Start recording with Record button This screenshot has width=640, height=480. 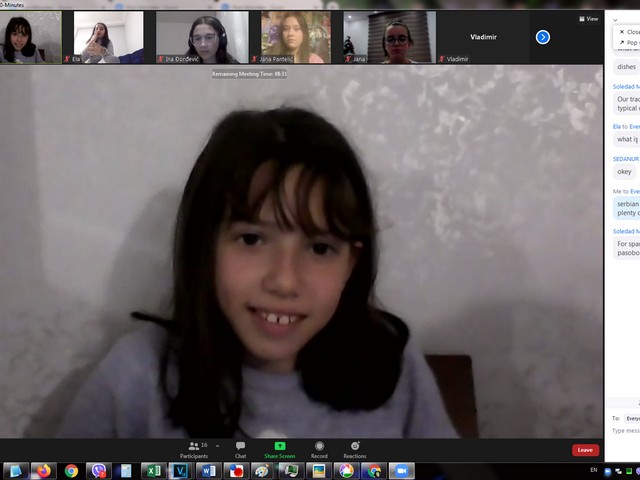tap(319, 450)
